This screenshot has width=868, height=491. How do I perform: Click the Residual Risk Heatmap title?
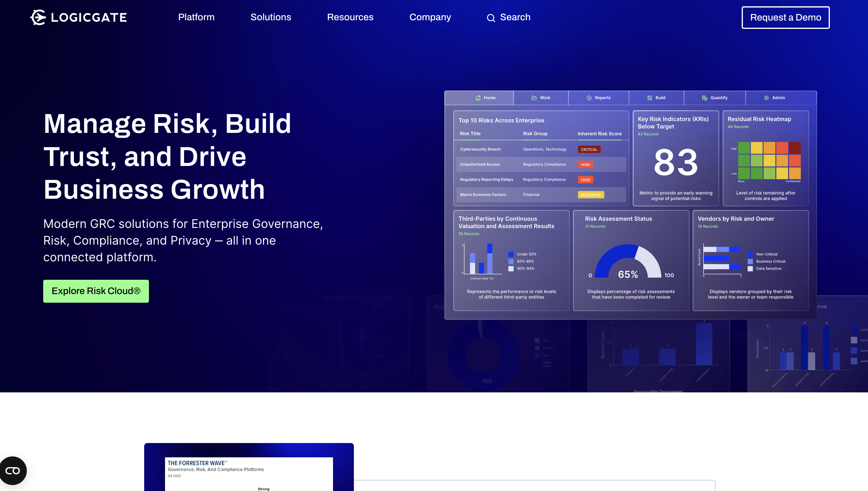759,119
